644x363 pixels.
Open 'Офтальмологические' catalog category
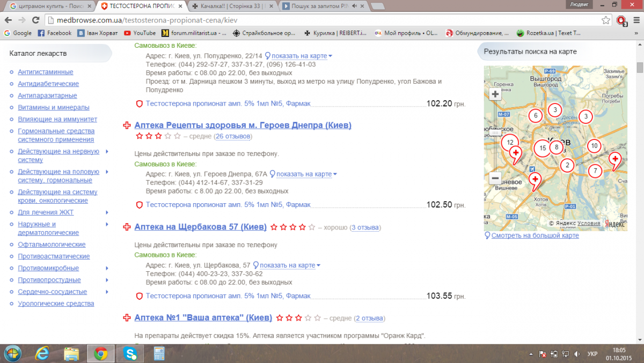(x=52, y=245)
